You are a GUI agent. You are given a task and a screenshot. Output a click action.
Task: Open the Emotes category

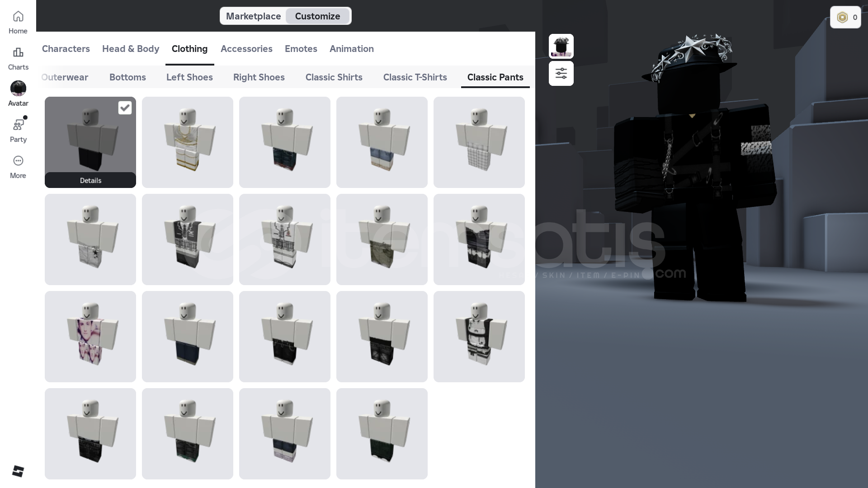pos(301,49)
